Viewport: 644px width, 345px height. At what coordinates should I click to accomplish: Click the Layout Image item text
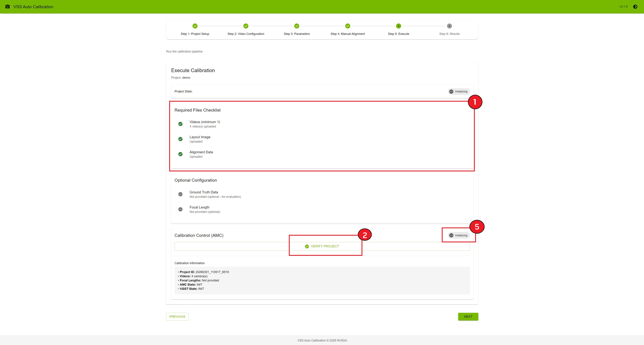tap(200, 137)
